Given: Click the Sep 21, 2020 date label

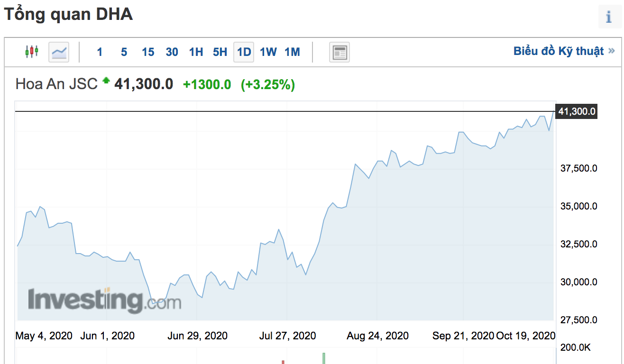Looking at the screenshot, I should click(463, 336).
